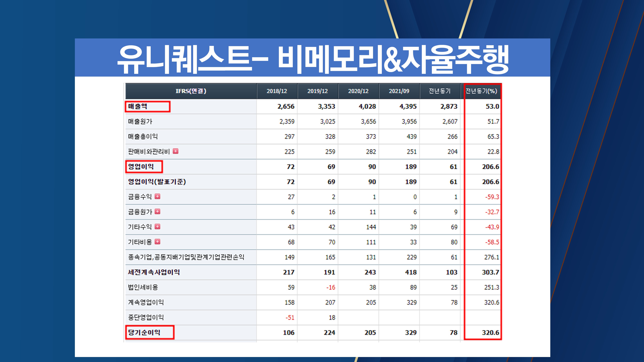Click the 전년동기 column header
This screenshot has width=644, height=362.
click(440, 91)
